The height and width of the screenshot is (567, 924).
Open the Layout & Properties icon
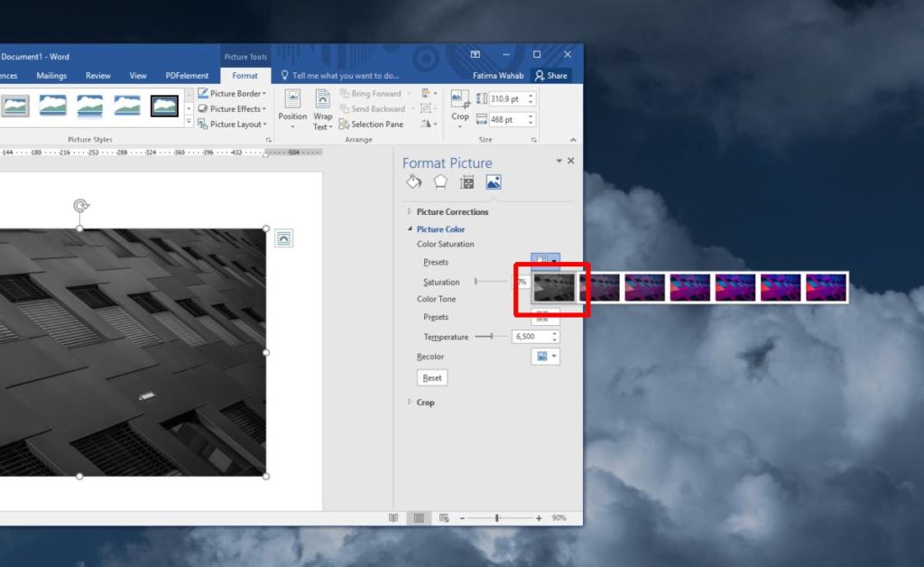(x=466, y=181)
